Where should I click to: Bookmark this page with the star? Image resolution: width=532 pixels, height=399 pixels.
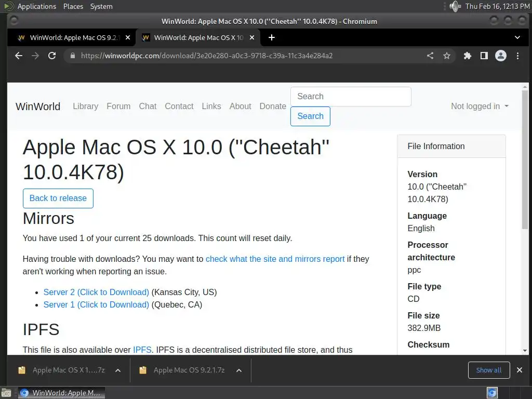coord(447,56)
